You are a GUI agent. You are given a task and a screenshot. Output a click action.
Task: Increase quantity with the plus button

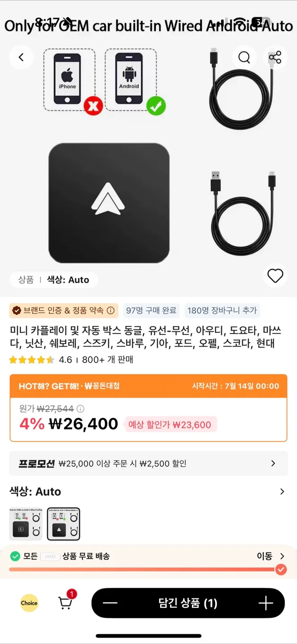pyautogui.click(x=266, y=603)
